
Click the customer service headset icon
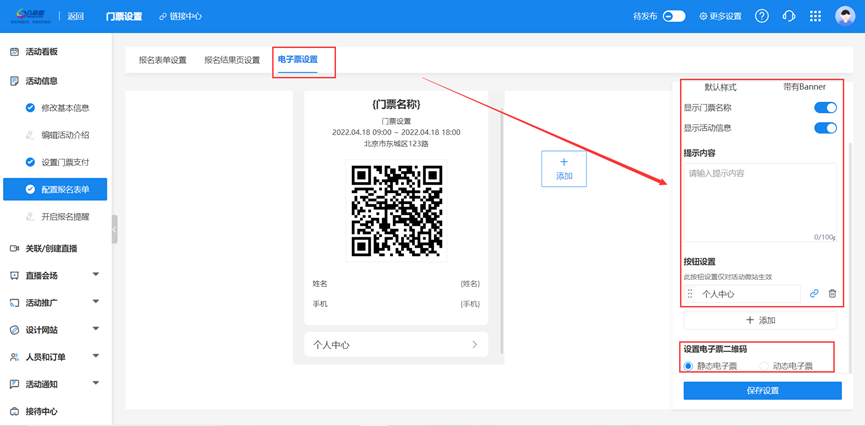[x=789, y=16]
